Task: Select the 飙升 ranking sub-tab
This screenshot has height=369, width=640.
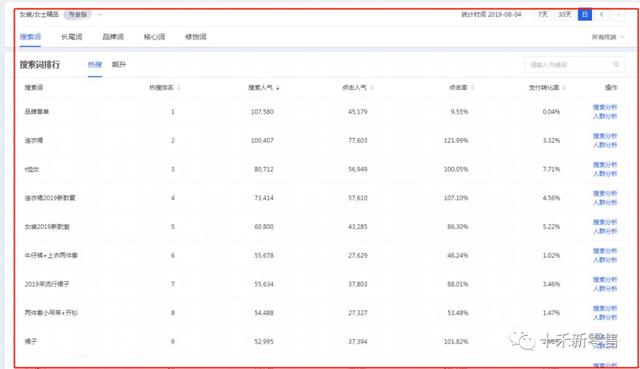Action: point(119,64)
